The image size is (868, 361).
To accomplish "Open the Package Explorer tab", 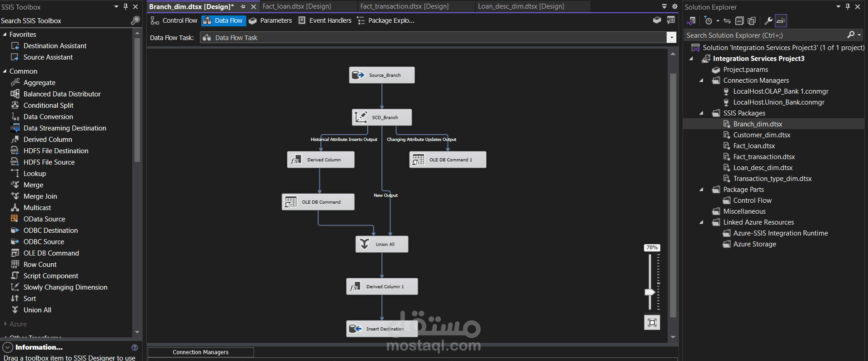I will pyautogui.click(x=386, y=20).
